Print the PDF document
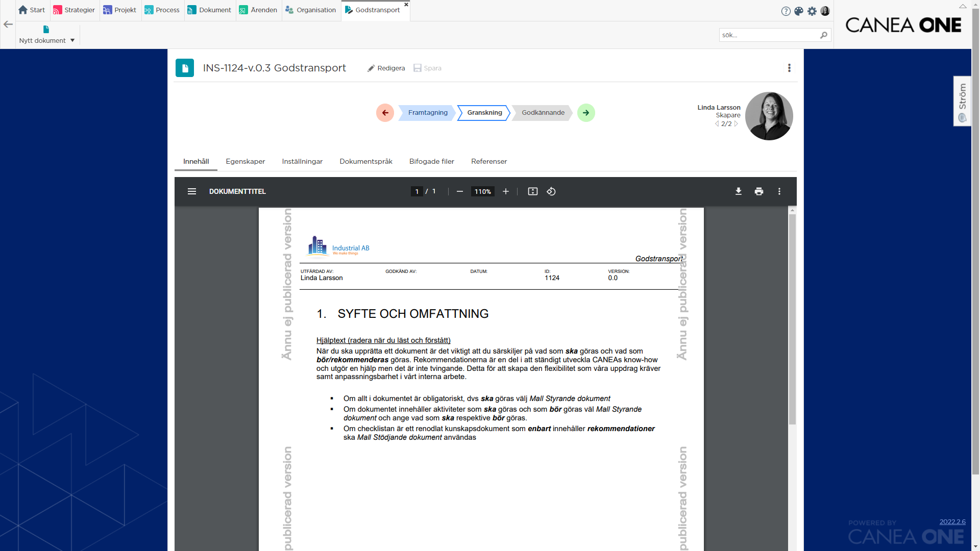The height and width of the screenshot is (551, 980). pyautogui.click(x=759, y=191)
